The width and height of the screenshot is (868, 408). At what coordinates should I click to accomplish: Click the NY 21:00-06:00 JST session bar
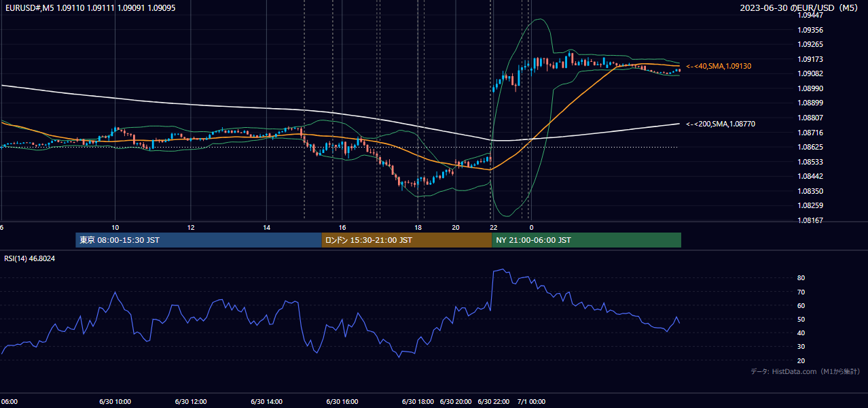click(586, 240)
